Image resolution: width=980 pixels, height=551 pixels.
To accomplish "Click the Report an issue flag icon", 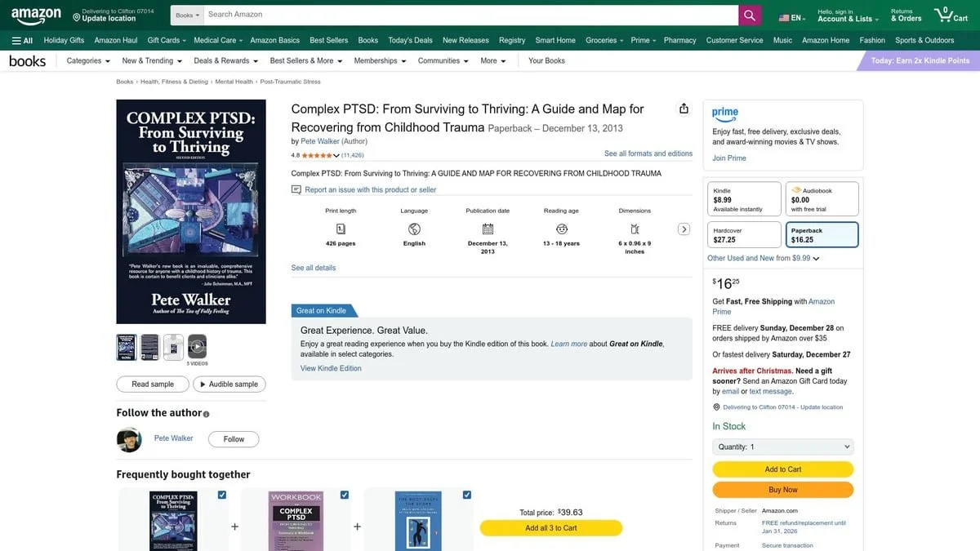I will [296, 189].
